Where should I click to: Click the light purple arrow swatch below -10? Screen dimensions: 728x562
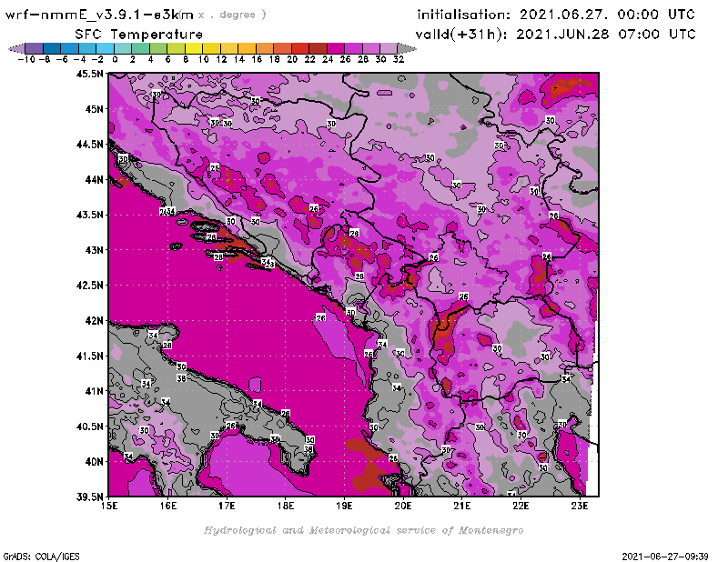tap(17, 48)
